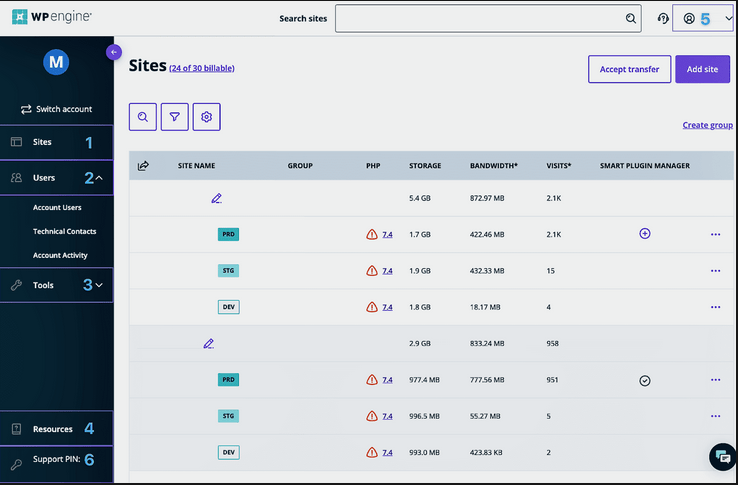Viewport: 738px width, 485px height.
Task: Open the more options menu for 1.8 GB row
Action: pyautogui.click(x=715, y=307)
